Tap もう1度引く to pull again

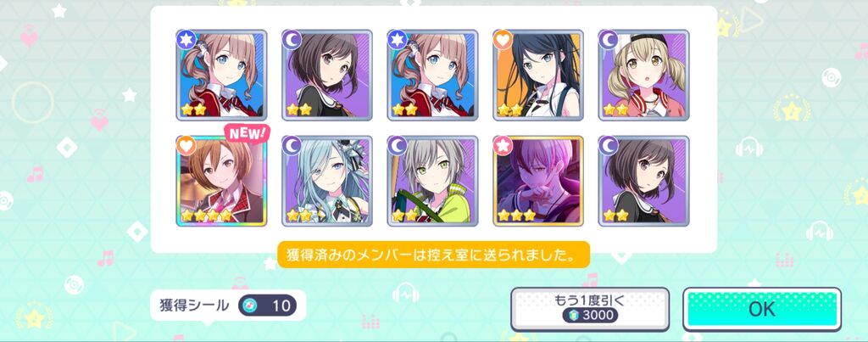pos(590,309)
